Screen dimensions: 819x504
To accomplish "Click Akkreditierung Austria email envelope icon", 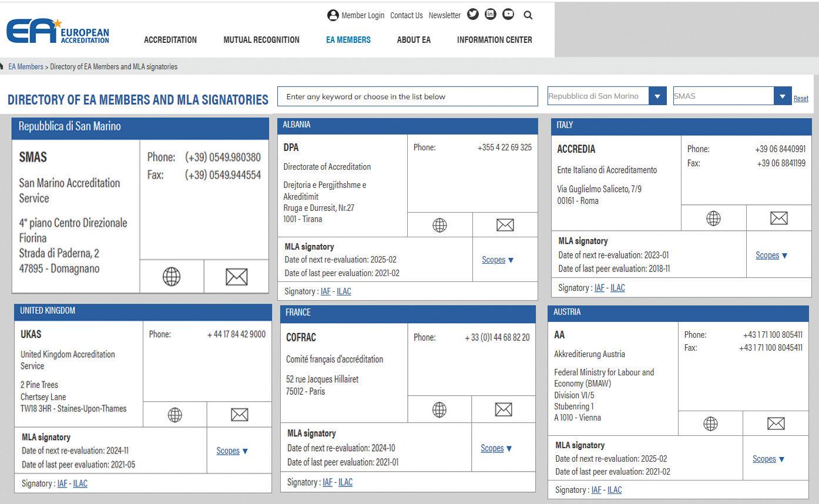I will (x=776, y=424).
